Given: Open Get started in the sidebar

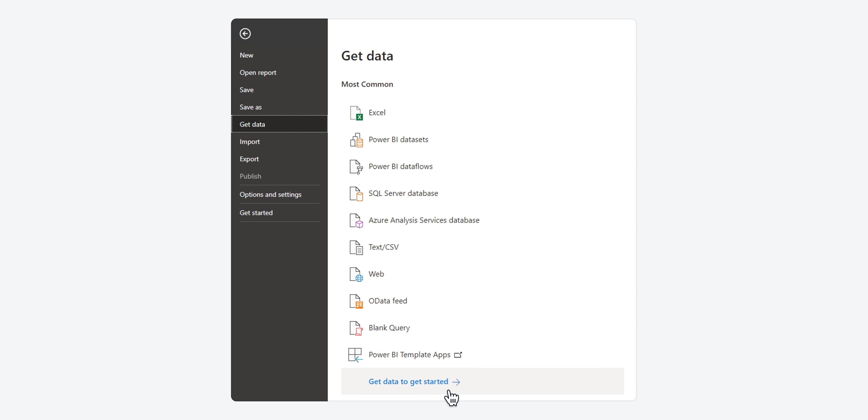Looking at the screenshot, I should point(279,213).
